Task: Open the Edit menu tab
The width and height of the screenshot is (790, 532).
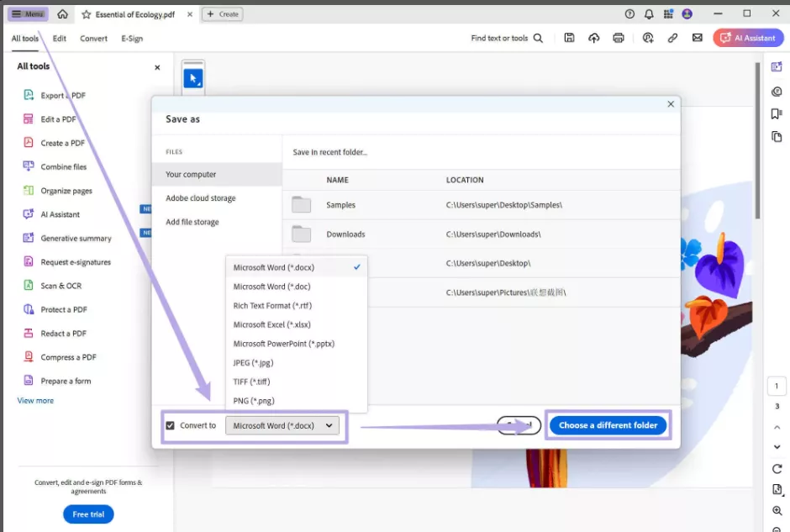Action: tap(60, 39)
